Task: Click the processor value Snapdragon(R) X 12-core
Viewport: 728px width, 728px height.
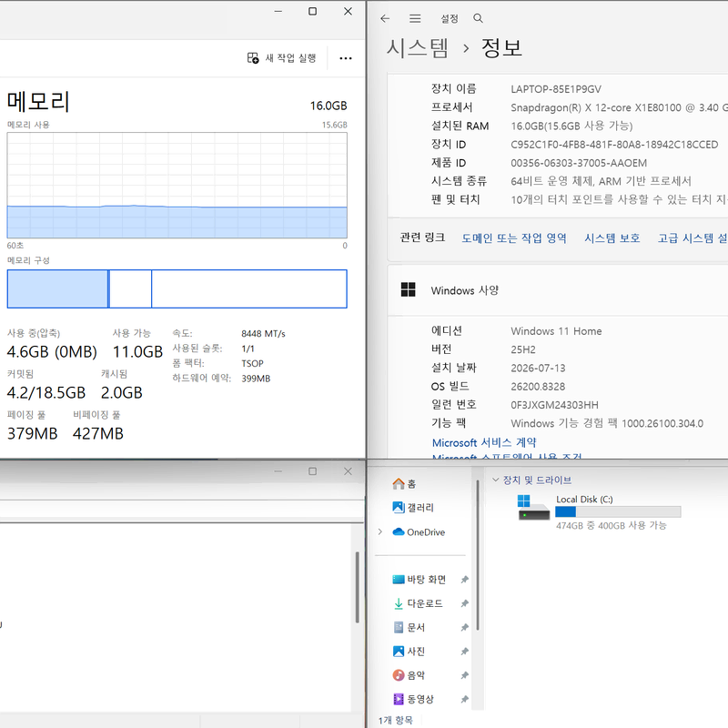Action: (619, 107)
